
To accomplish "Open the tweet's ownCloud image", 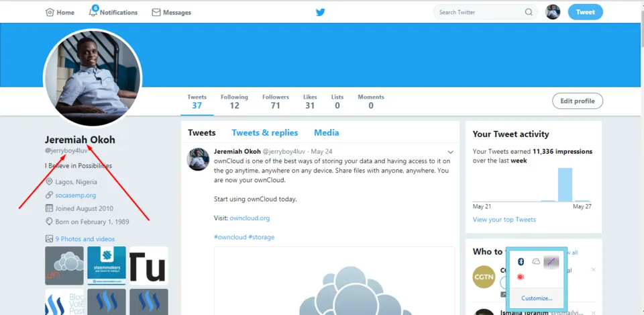I will tap(334, 281).
